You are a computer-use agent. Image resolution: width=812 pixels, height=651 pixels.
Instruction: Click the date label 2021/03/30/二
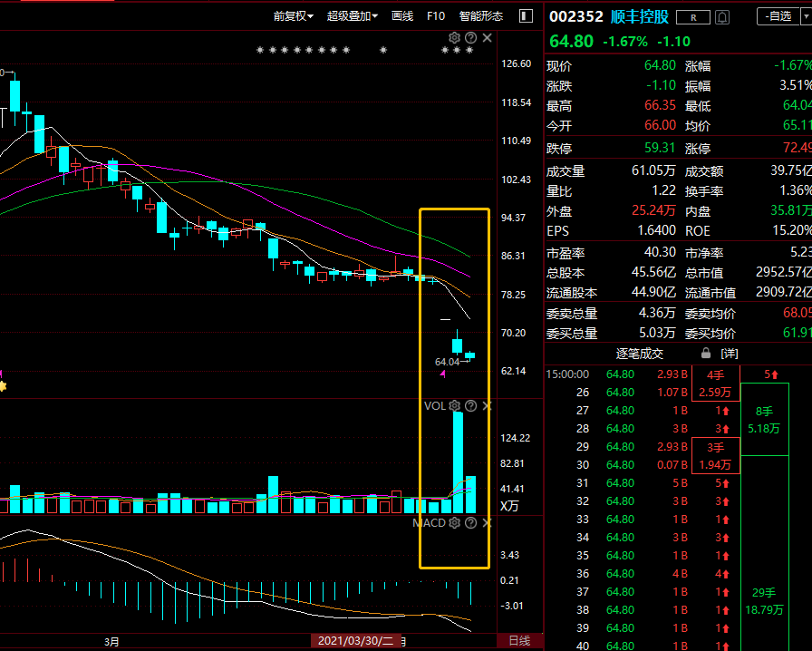[x=356, y=641]
